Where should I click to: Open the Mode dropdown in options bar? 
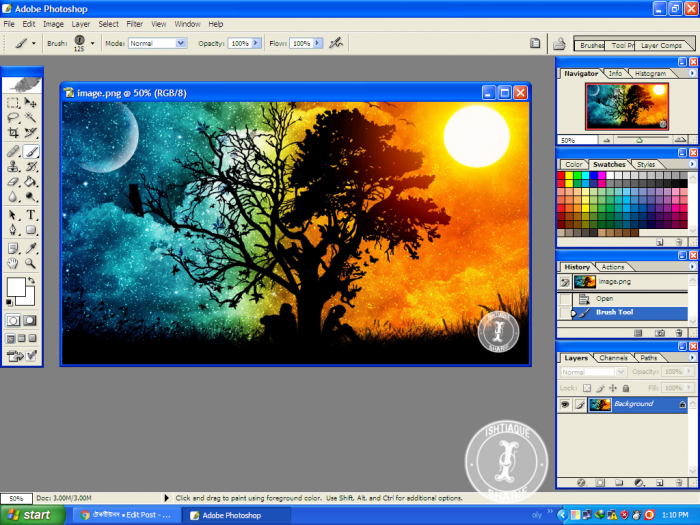[x=180, y=43]
